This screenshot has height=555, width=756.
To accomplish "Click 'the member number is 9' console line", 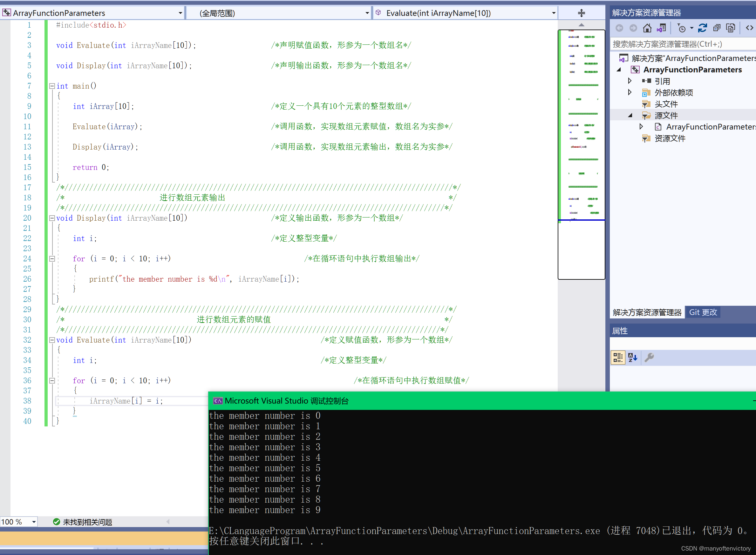I will [x=264, y=510].
